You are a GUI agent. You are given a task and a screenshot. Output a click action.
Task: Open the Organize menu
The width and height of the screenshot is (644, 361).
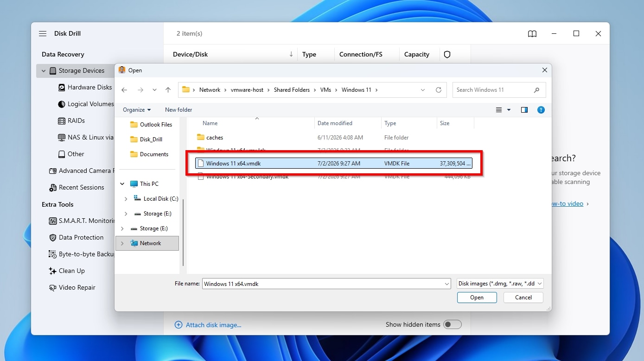(137, 110)
